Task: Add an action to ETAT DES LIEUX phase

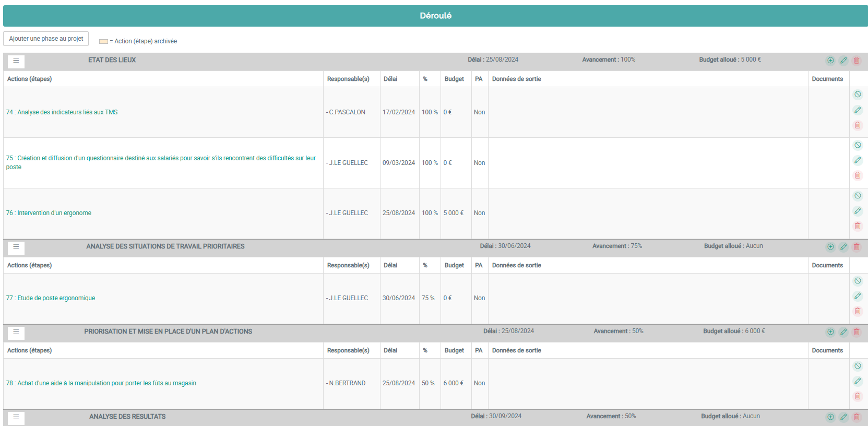Action: 830,61
